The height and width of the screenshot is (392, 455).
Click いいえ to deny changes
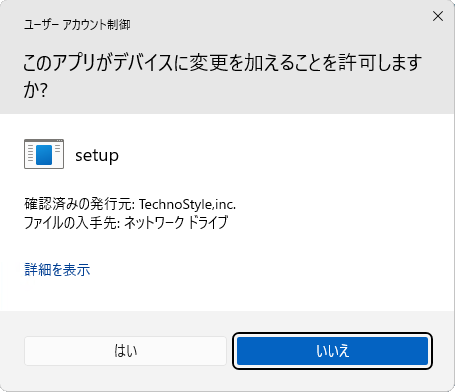[x=332, y=351]
